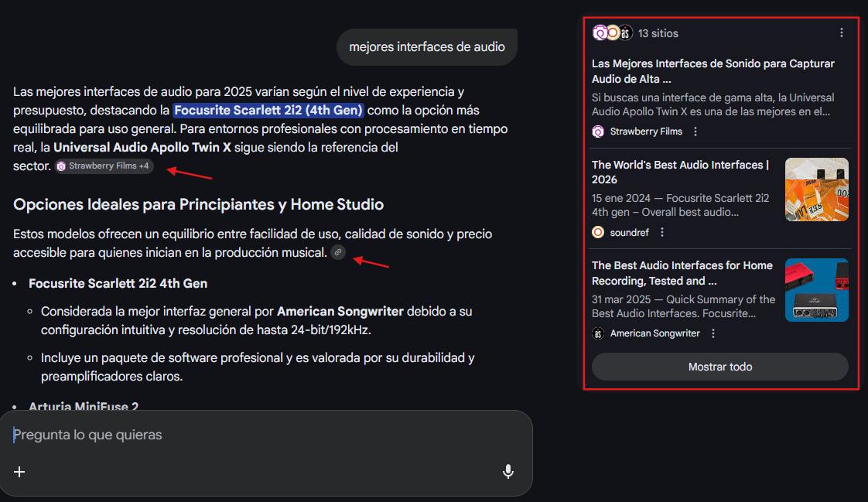Click the soundref favicon in the sidebar
Screen dimensions: 868x502
(x=597, y=231)
